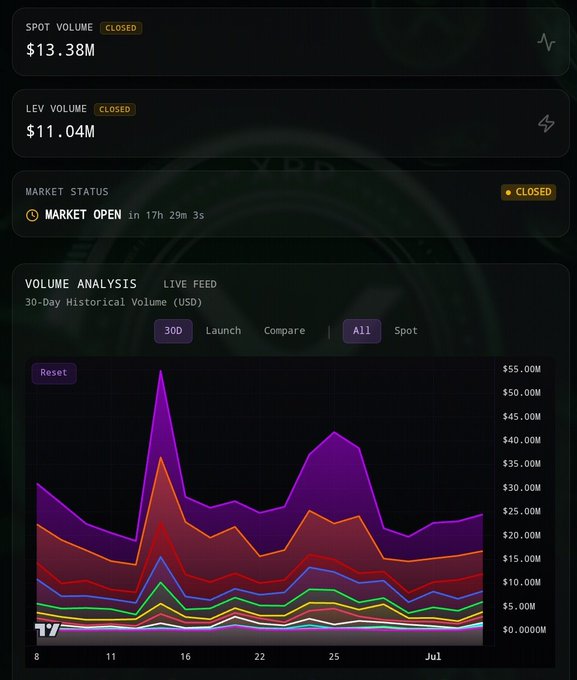Open the TradingView logo link
Image resolution: width=577 pixels, height=680 pixels.
47,630
